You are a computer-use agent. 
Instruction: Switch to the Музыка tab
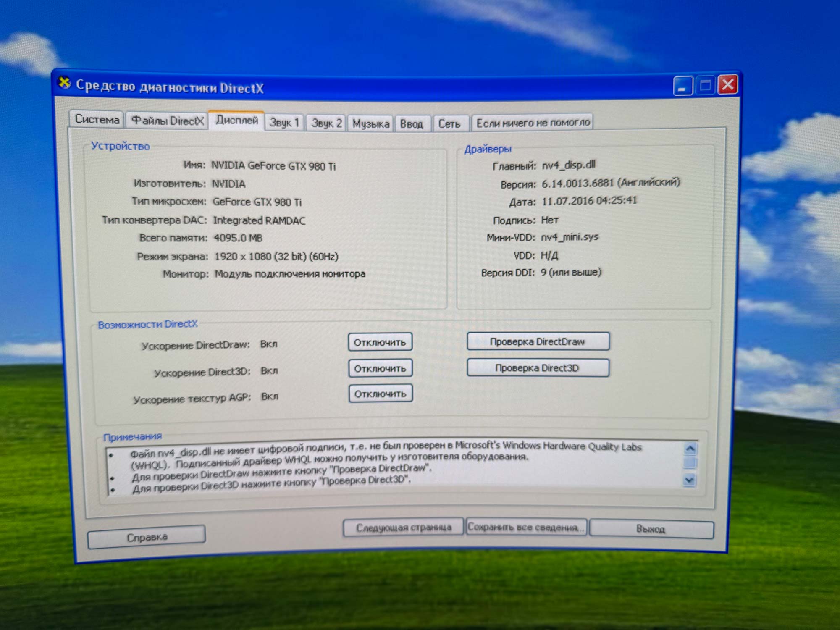pos(370,124)
